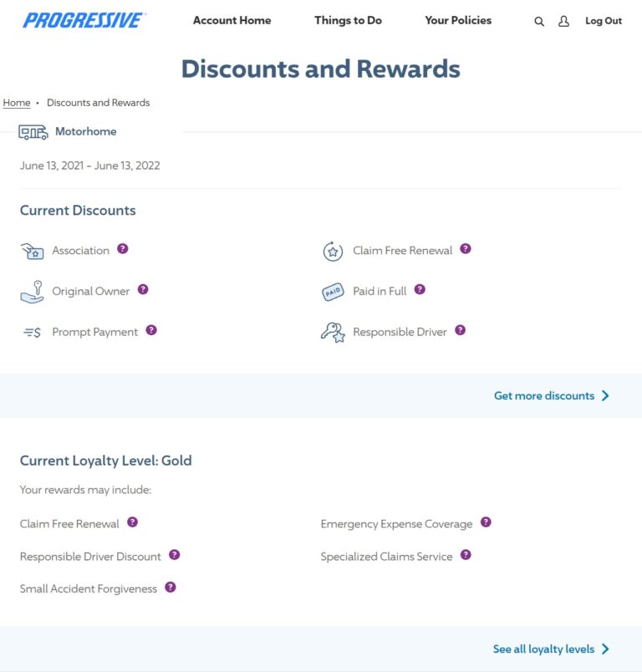Click help icon for Specialized Claims Service

pos(466,555)
